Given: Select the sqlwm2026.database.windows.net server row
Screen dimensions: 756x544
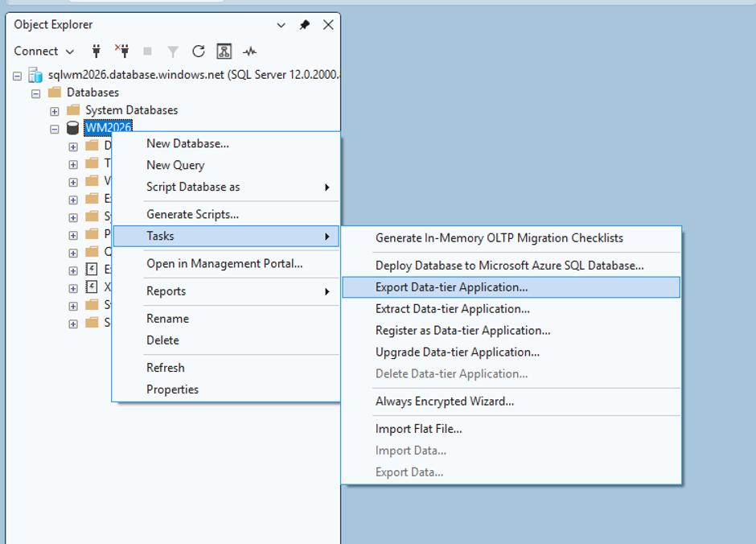Looking at the screenshot, I should [x=194, y=75].
